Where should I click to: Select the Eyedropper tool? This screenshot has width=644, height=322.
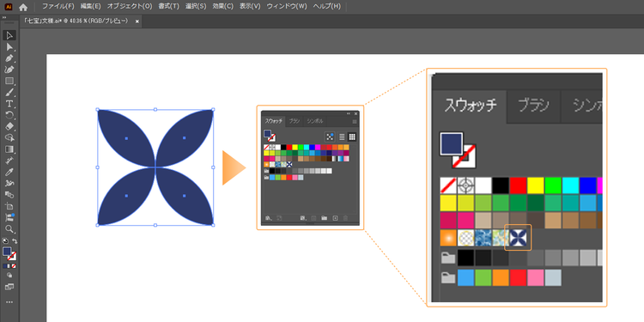(x=9, y=172)
